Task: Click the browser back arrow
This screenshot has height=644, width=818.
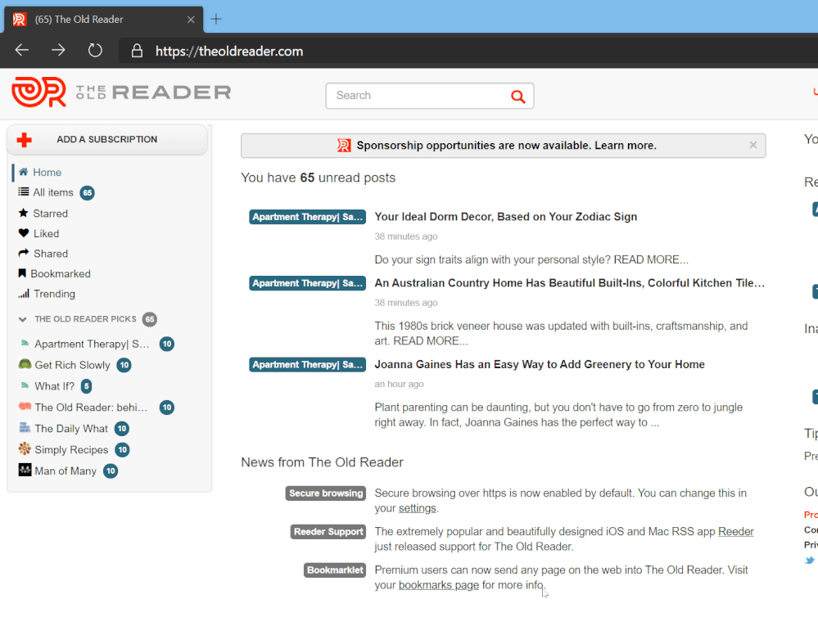Action: [x=22, y=50]
